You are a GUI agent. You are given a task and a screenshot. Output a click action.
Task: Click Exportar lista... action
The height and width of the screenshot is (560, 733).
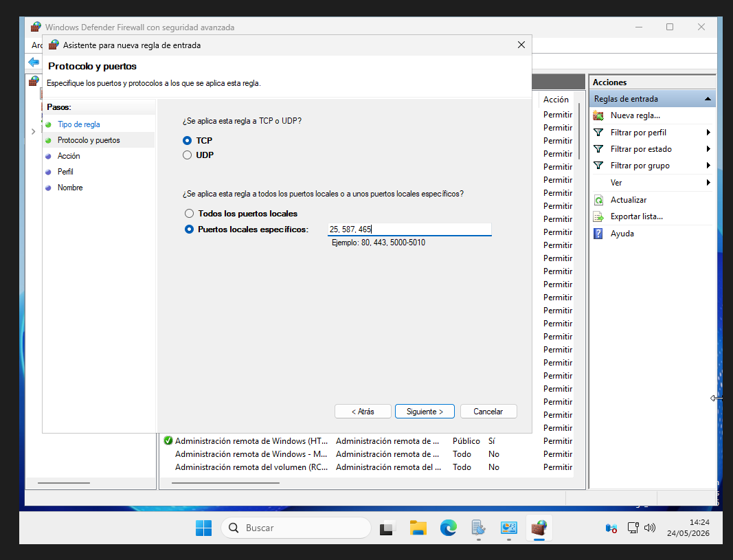[637, 217]
